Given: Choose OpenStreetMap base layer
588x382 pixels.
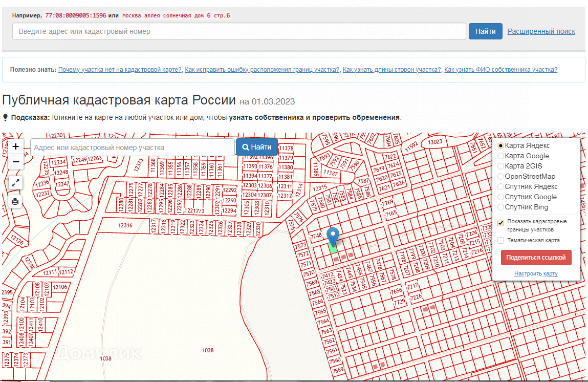Looking at the screenshot, I should coord(501,177).
